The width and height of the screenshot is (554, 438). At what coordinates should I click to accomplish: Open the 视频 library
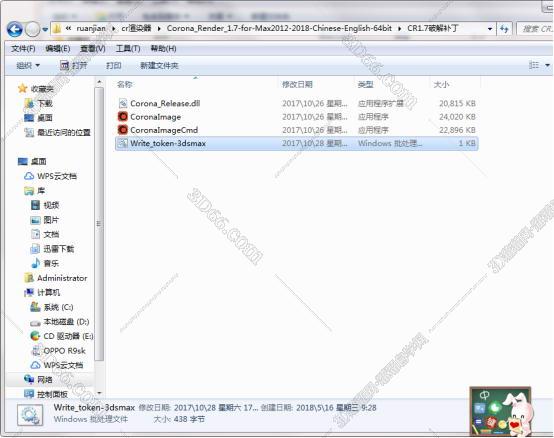click(x=45, y=205)
